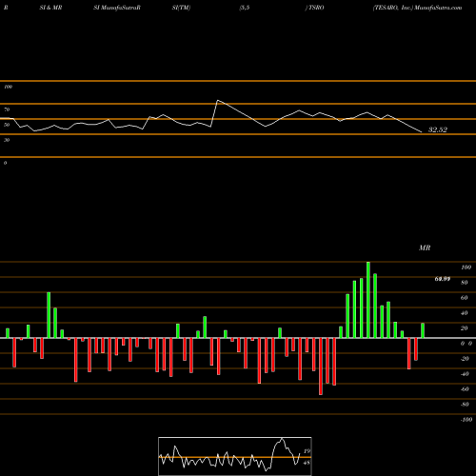Click the MR axis label 40

464,313
